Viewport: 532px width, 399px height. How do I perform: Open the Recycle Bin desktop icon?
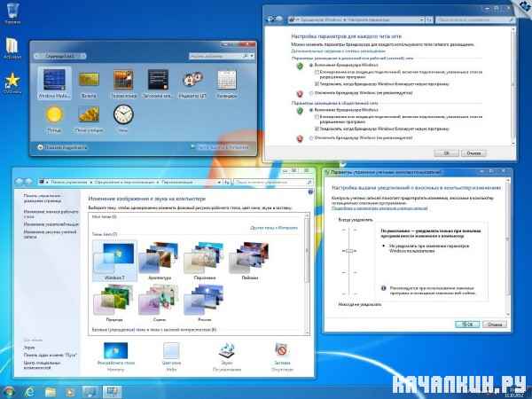[x=12, y=13]
